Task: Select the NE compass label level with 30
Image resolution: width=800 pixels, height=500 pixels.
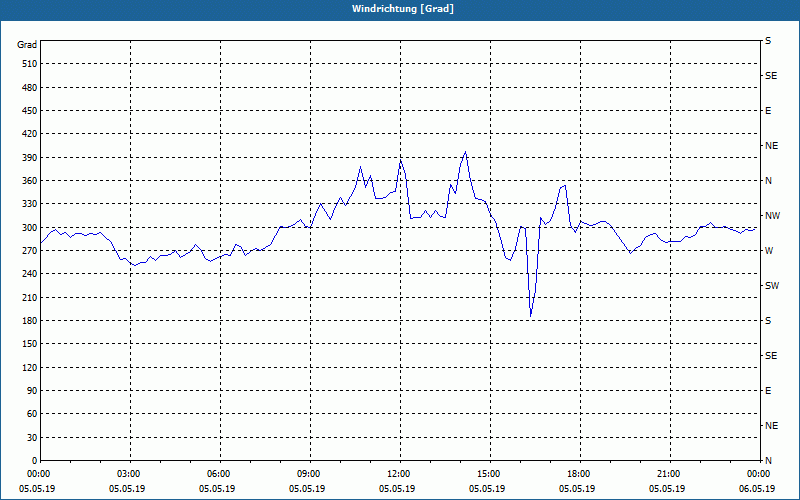Action: click(x=771, y=426)
